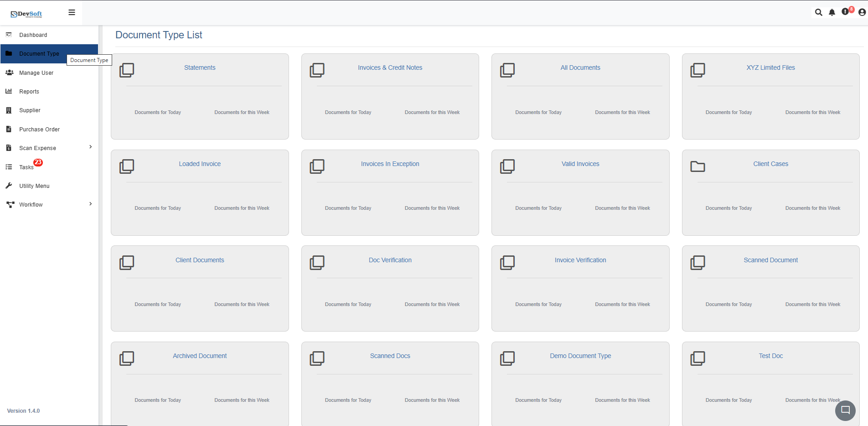Open the Invoices In Exception document type

[x=390, y=164]
